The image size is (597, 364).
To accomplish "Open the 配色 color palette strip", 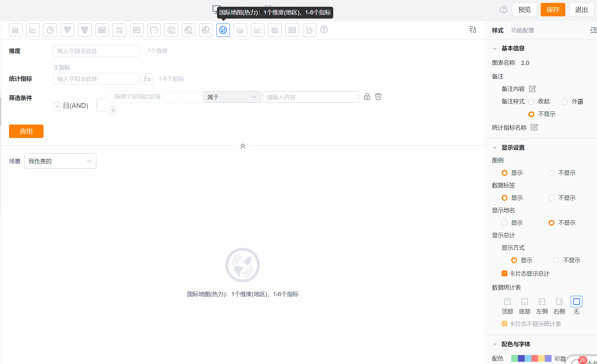I will point(531,358).
